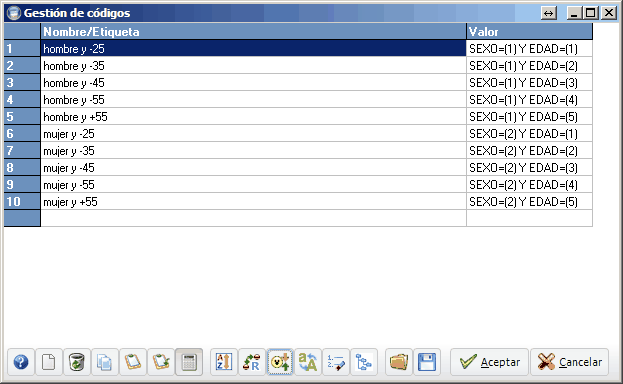The image size is (623, 384).
Task: Click the Aceptar button
Action: 490,362
